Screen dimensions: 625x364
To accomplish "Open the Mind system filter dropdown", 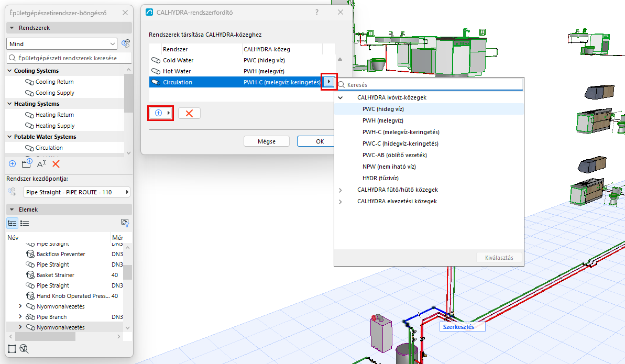I will (x=62, y=44).
